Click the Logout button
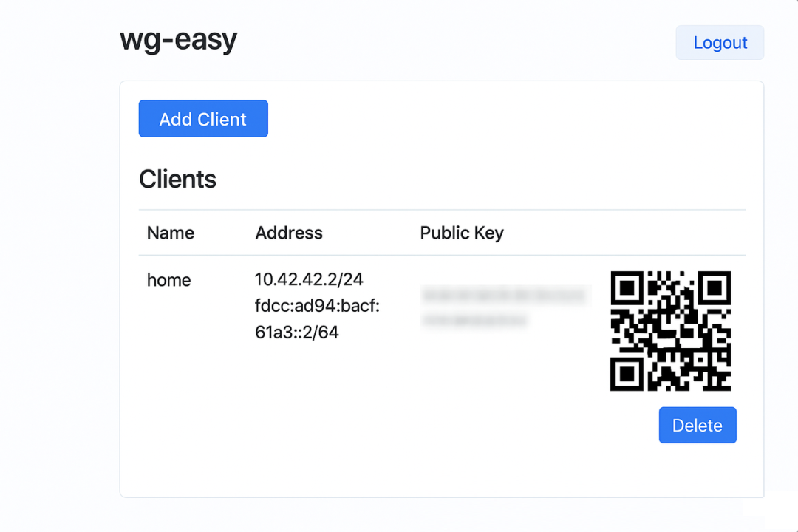This screenshot has height=532, width=798. [x=720, y=43]
